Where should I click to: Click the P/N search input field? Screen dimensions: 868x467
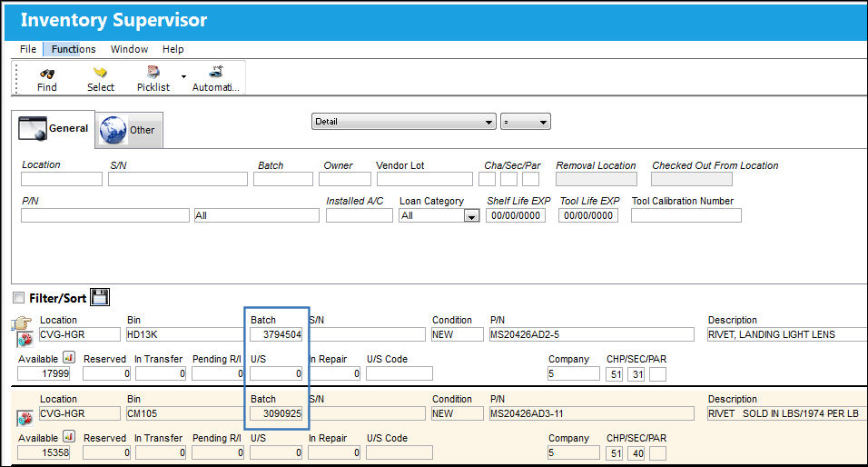[105, 215]
